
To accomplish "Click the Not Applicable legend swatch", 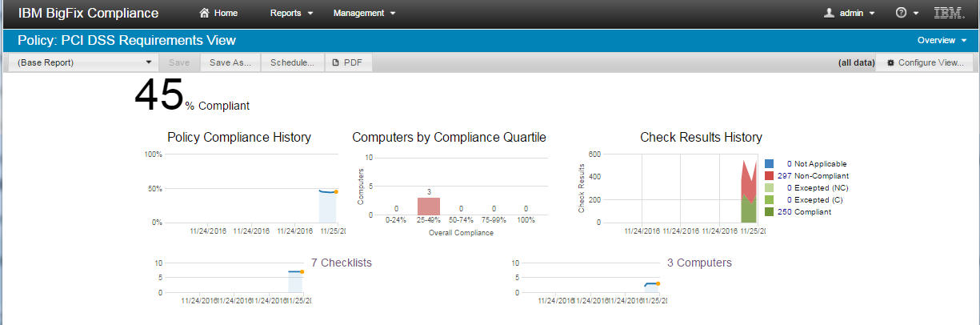I will 769,163.
